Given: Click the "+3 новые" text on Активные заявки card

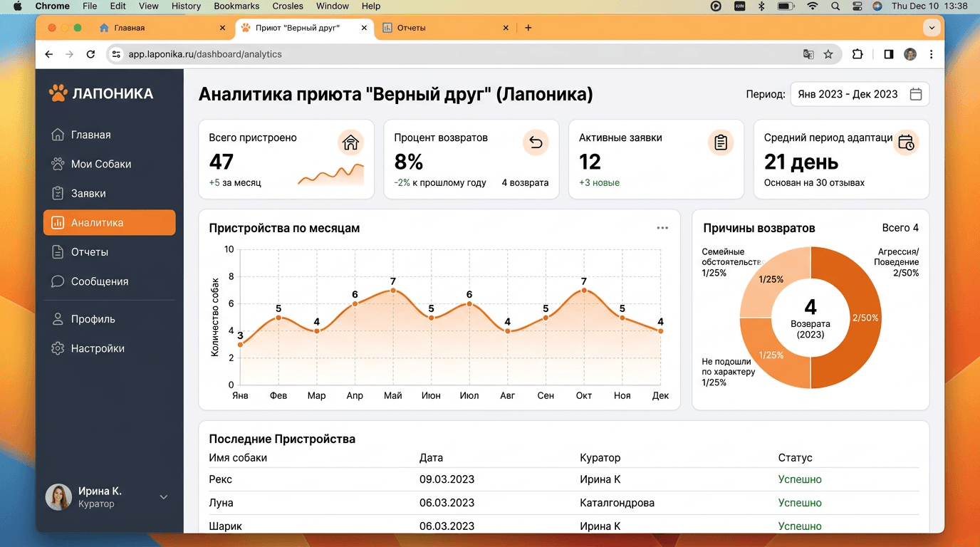Looking at the screenshot, I should (x=599, y=183).
